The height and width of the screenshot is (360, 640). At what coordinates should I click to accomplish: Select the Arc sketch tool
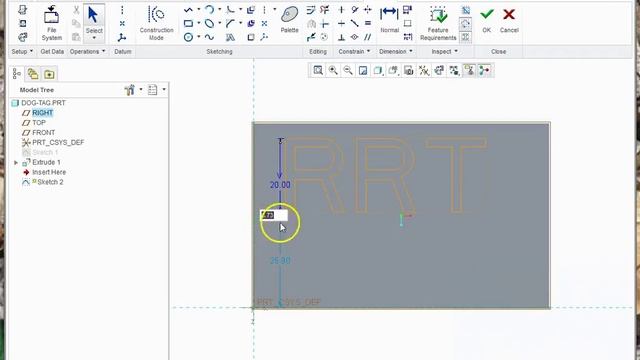pyautogui.click(x=209, y=10)
